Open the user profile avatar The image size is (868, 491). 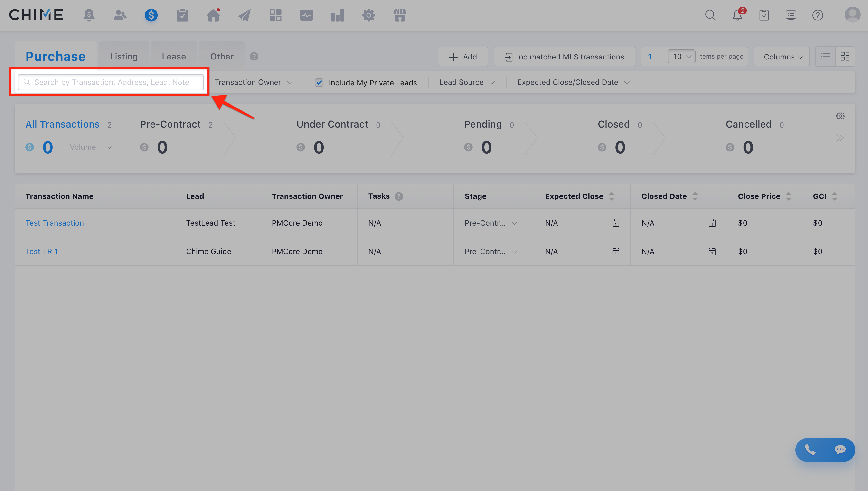coord(852,14)
